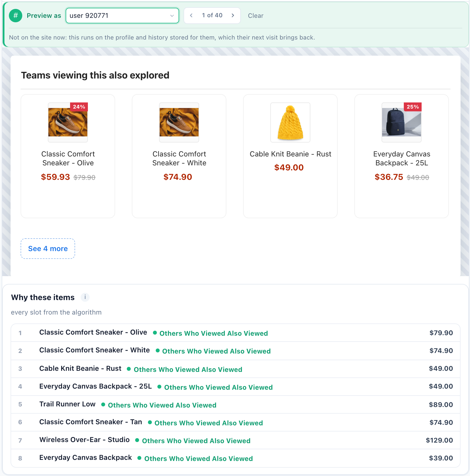
Task: Click the struck-through $79.90 original price
Action: click(85, 178)
